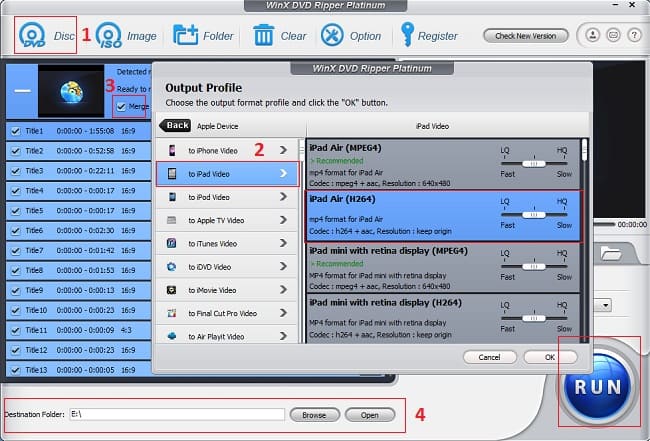Viewport: 650px width, 441px height.
Task: Uncheck Title8 checkbox
Action: (x=16, y=270)
